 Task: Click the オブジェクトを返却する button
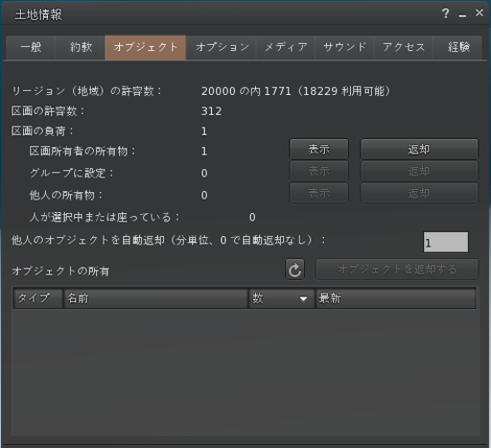[397, 270]
